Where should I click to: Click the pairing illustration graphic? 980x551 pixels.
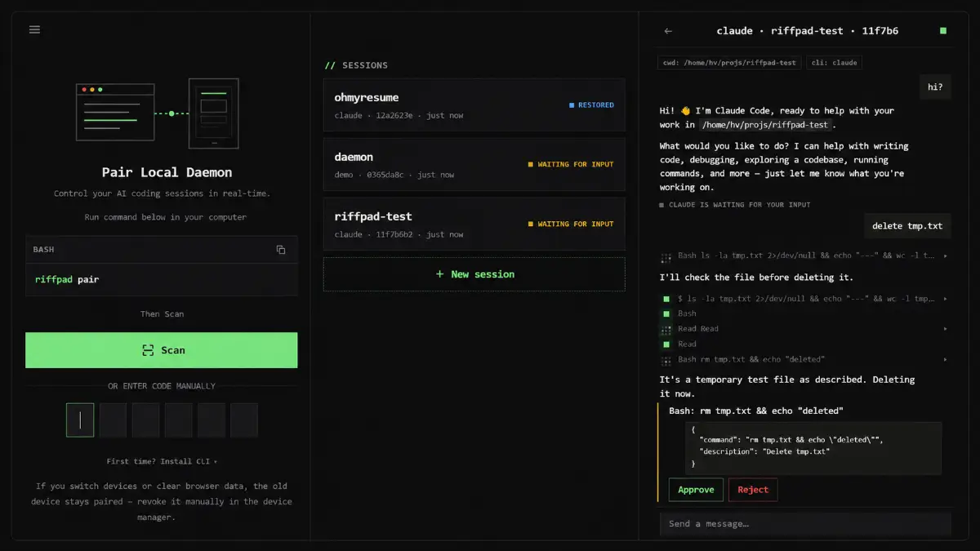(x=158, y=113)
